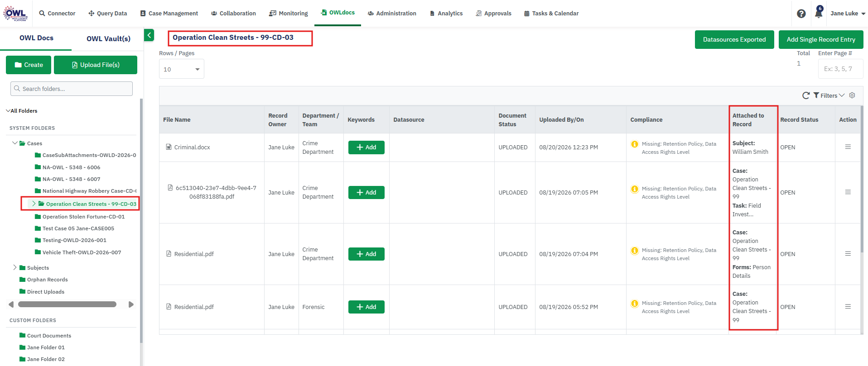Click compliance warning icon for 07:04 PM row

click(635, 251)
